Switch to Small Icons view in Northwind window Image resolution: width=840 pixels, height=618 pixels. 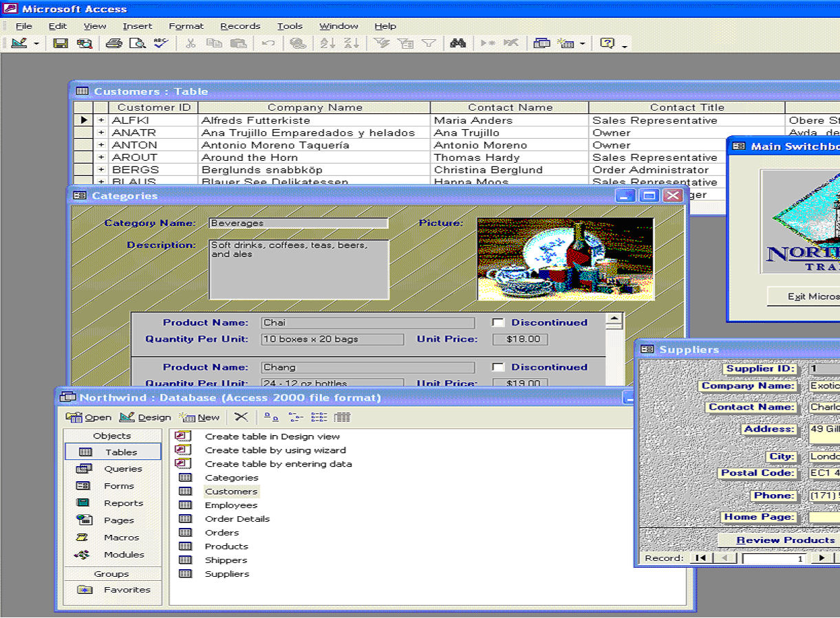point(296,417)
